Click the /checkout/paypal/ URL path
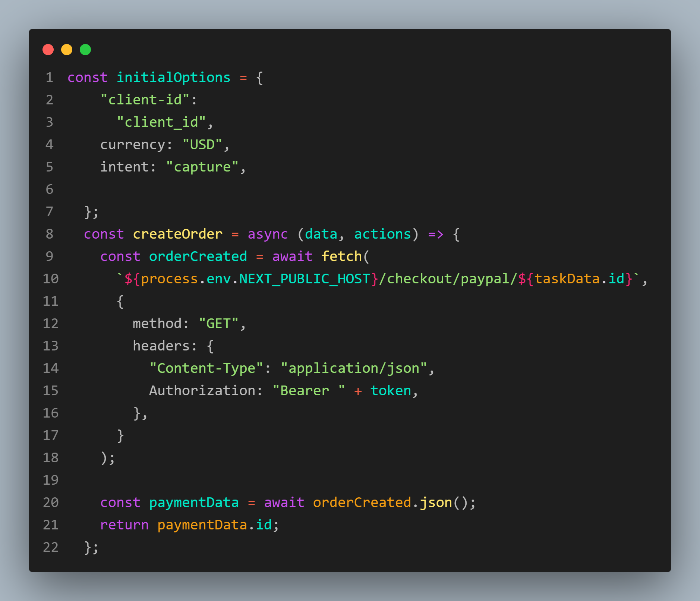The width and height of the screenshot is (700, 601). click(448, 279)
